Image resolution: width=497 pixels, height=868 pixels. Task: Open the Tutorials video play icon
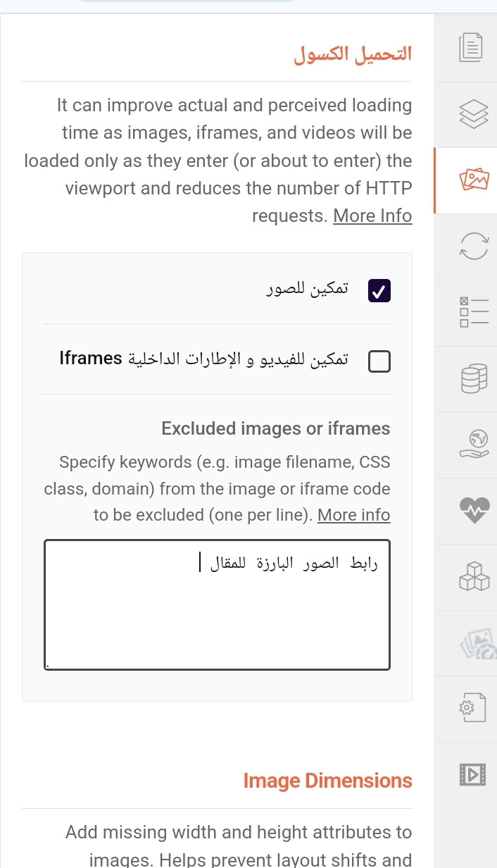click(472, 774)
